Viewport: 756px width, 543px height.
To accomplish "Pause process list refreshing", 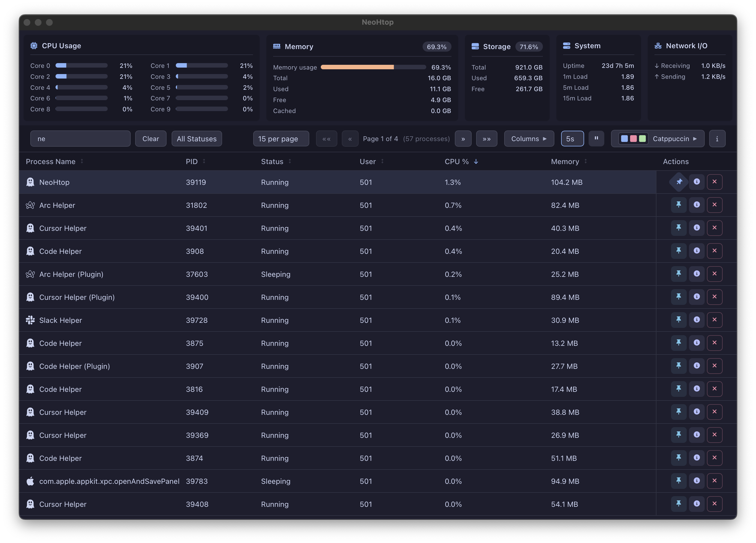I will 596,138.
